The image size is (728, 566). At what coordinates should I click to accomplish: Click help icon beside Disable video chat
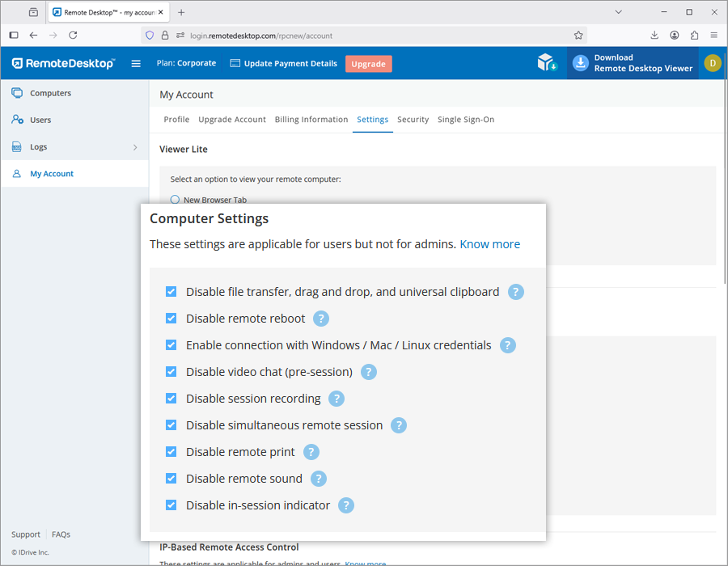(368, 372)
